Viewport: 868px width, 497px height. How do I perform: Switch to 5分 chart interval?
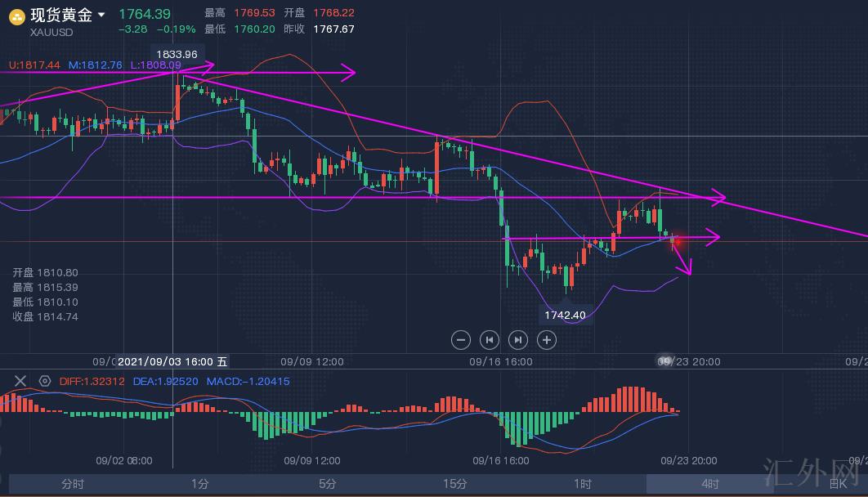tap(328, 484)
